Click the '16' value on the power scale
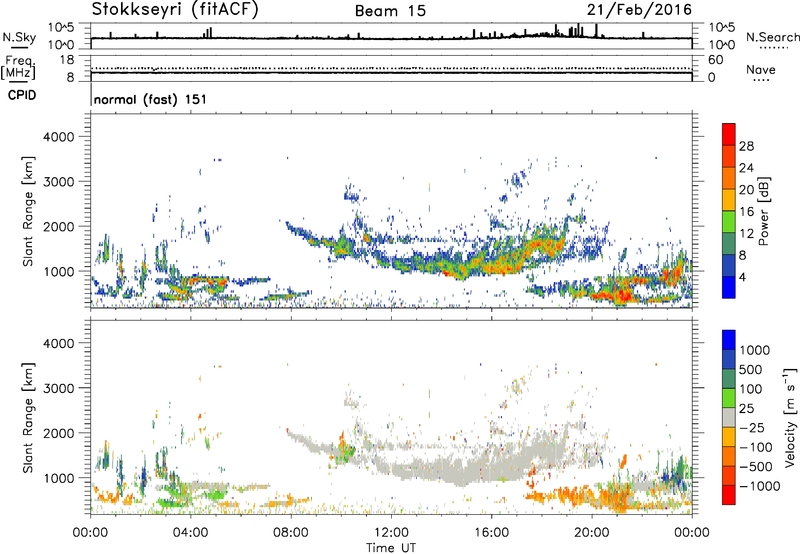This screenshot has height=554, width=800. pyautogui.click(x=746, y=212)
